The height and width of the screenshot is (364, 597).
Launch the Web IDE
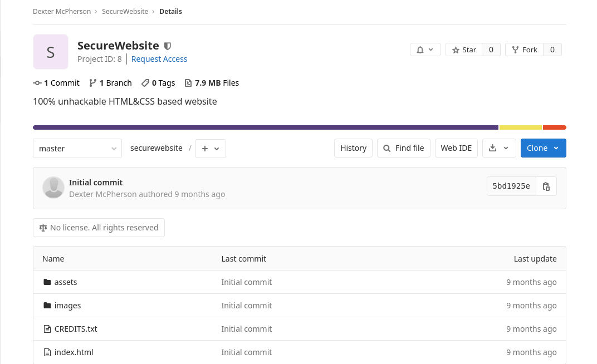coord(456,148)
